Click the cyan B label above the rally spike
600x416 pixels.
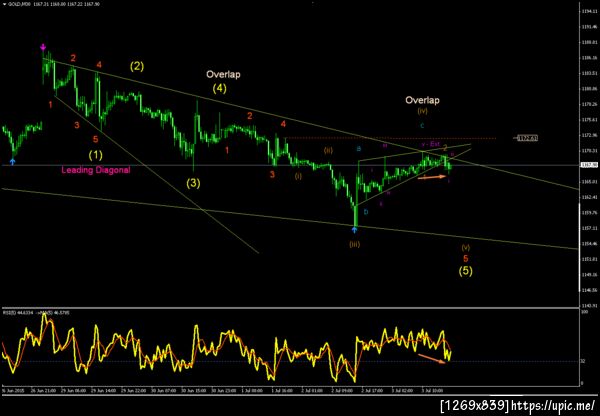tap(359, 148)
